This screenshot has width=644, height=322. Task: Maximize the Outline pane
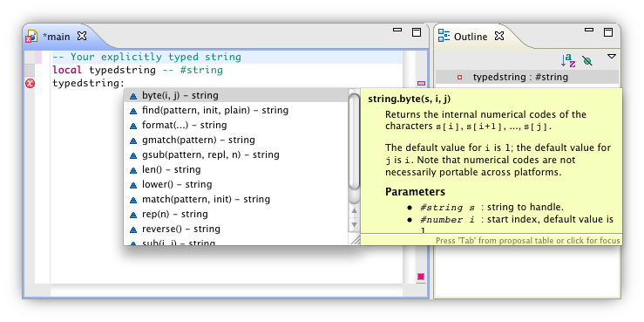[608, 32]
